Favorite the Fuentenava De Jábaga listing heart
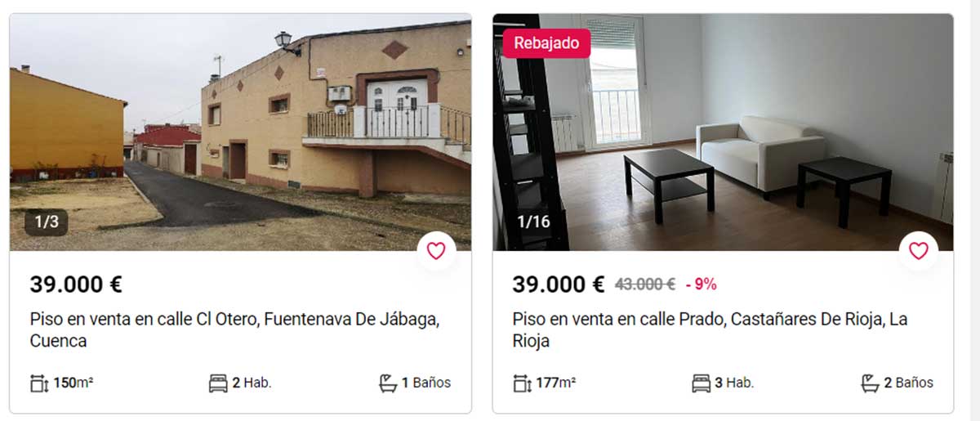This screenshot has width=980, height=421. point(436,251)
